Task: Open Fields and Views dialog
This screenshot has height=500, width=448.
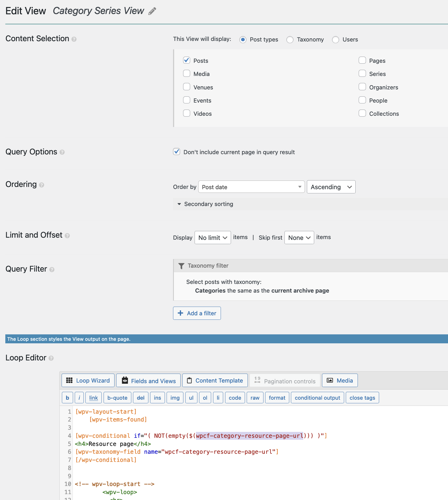Action: pyautogui.click(x=148, y=381)
